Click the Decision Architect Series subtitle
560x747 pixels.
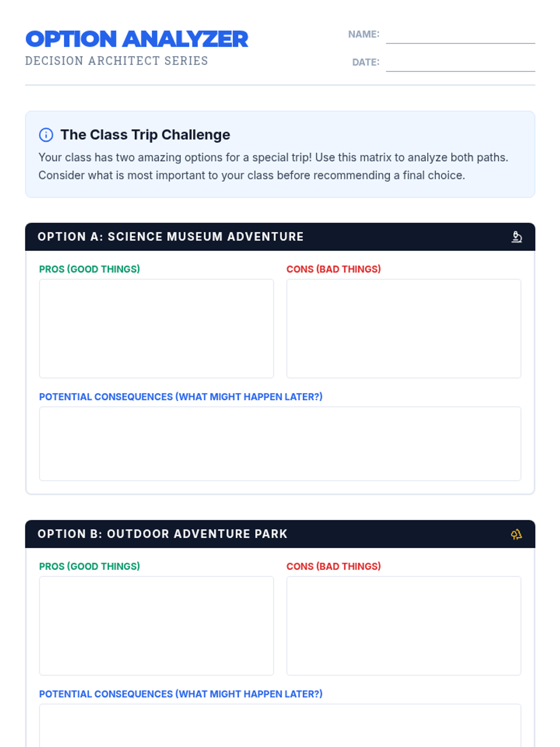pos(117,61)
